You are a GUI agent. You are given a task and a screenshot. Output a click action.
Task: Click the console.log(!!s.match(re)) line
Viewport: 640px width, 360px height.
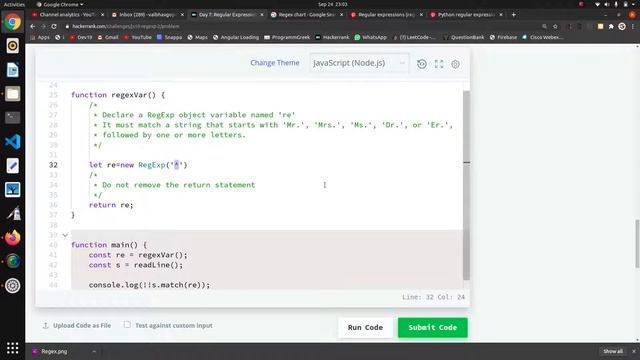click(x=149, y=284)
